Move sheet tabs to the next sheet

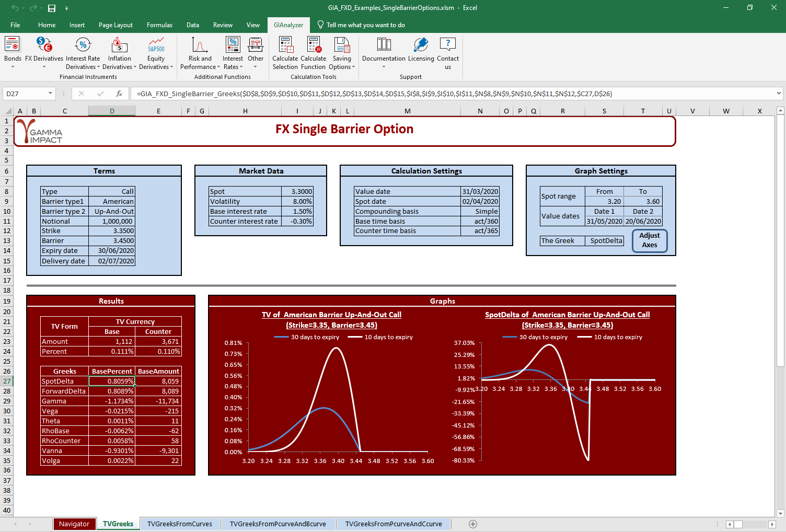click(x=30, y=524)
